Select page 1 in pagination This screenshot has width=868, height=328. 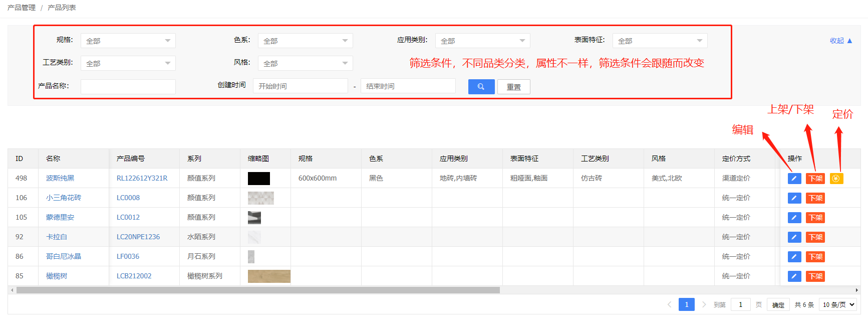[686, 304]
